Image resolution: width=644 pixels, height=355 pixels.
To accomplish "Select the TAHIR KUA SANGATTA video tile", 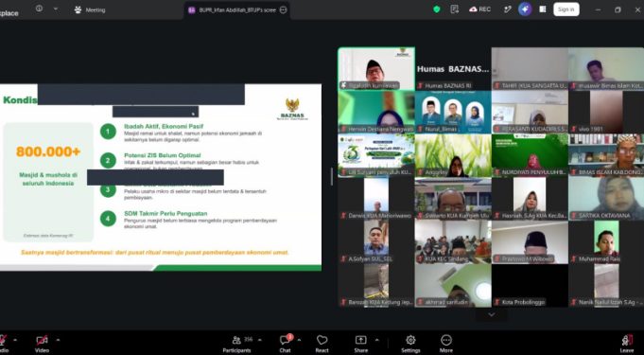I will coord(530,69).
